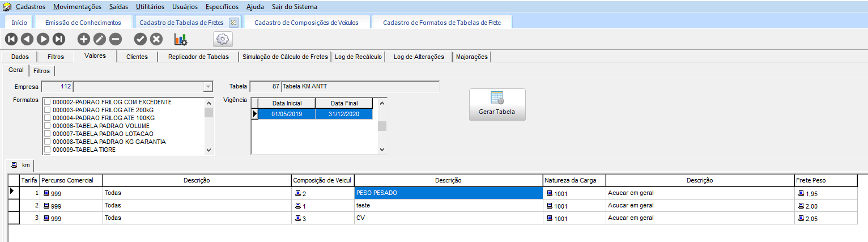Select the km tab above the grid

[x=21, y=165]
